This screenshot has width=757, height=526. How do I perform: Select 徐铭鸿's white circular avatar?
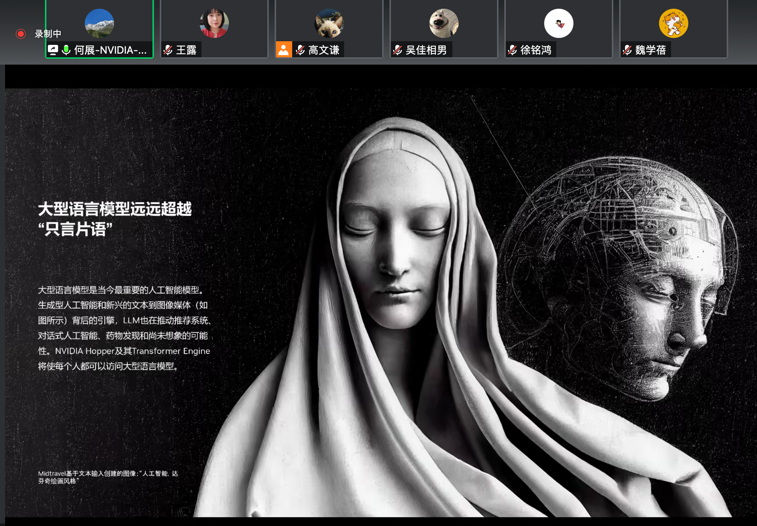pyautogui.click(x=558, y=22)
